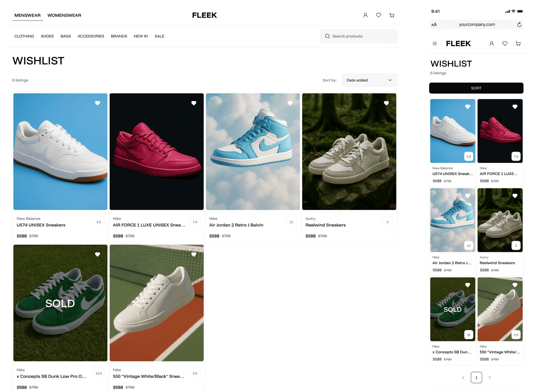Open desktop 550 Vintage White/Black title

[148, 376]
